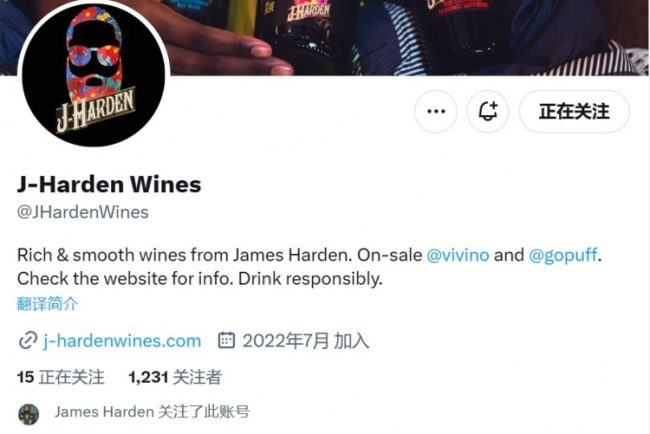Viewport: 650px width, 434px height.
Task: Turn on post notifications with the bell
Action: [x=488, y=112]
